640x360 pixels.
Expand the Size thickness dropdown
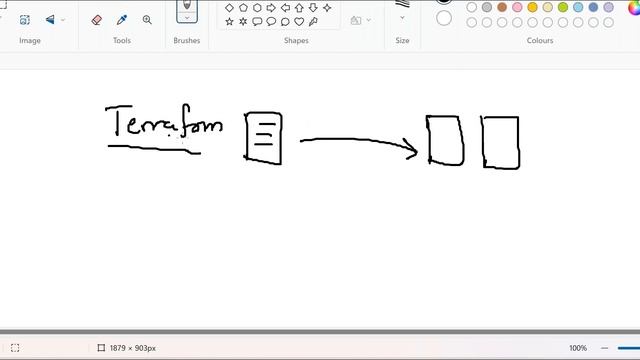[402, 18]
